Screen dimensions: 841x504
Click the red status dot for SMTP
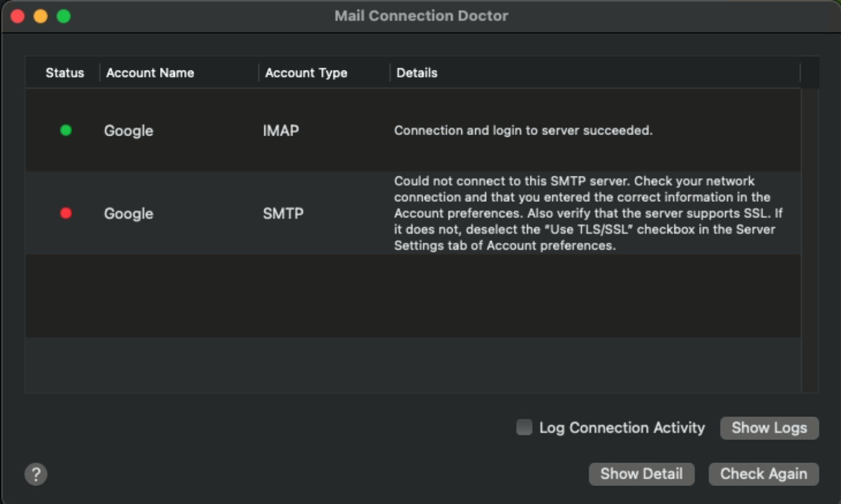pyautogui.click(x=66, y=213)
